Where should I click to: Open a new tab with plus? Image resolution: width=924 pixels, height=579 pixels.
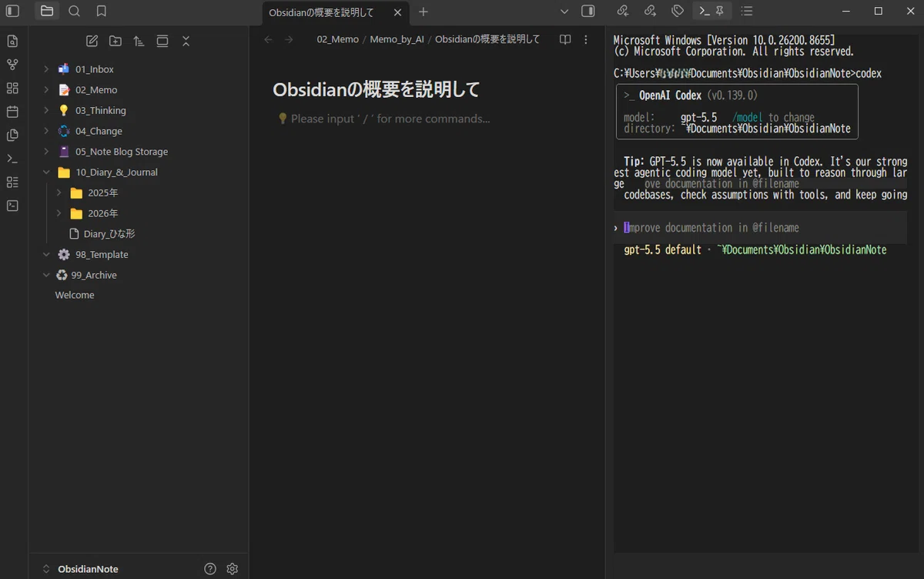click(x=423, y=12)
